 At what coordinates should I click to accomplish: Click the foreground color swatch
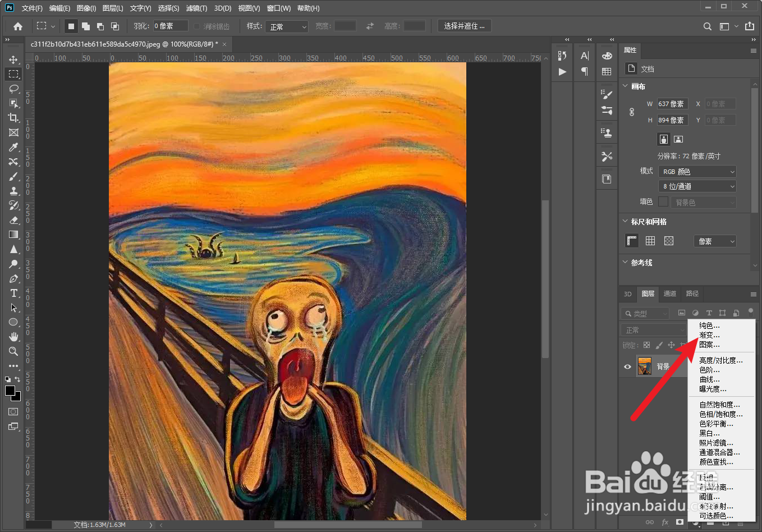(x=10, y=391)
